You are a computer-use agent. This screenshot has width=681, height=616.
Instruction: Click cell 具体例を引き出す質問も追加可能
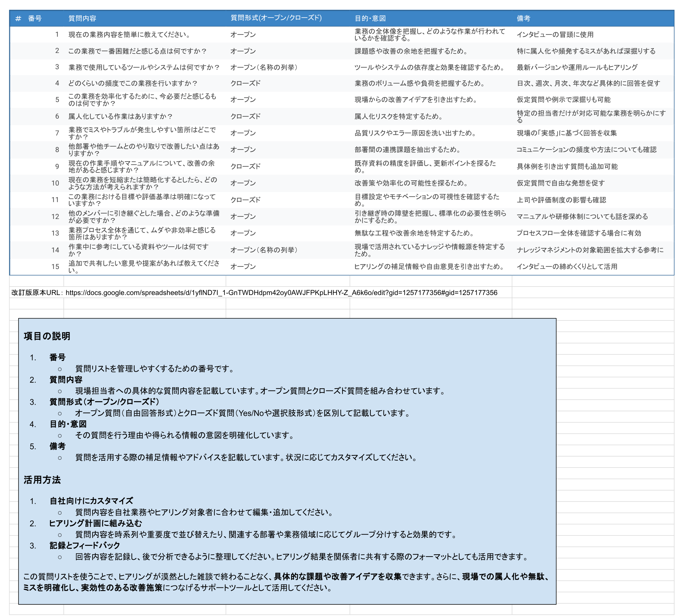click(x=593, y=166)
